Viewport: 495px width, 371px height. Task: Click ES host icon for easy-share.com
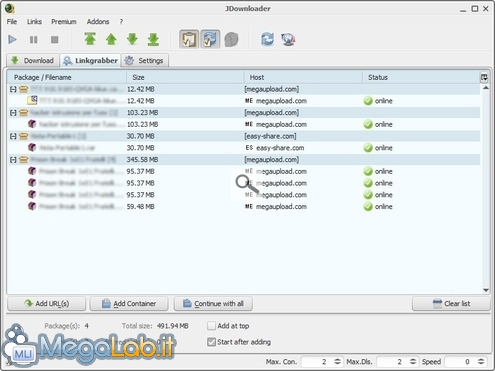pos(249,148)
